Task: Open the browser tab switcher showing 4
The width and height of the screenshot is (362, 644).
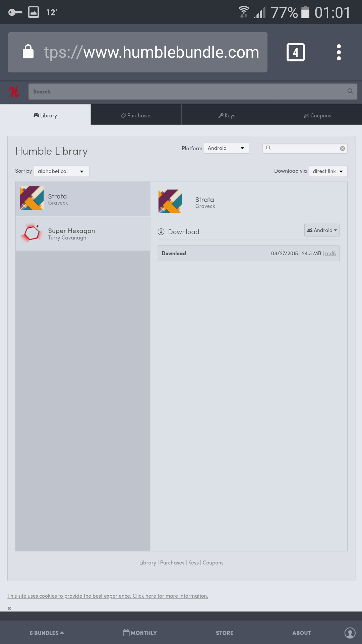Action: tap(295, 52)
